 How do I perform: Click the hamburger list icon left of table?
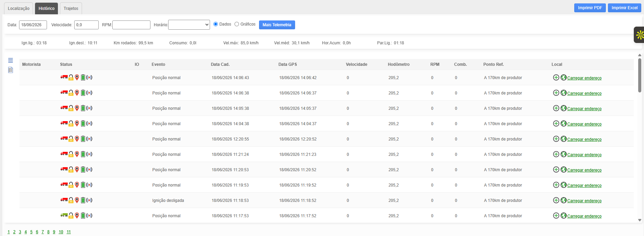tap(11, 60)
